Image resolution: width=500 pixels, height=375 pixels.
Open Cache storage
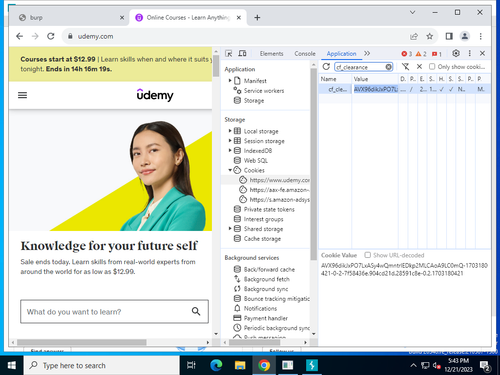[262, 239]
